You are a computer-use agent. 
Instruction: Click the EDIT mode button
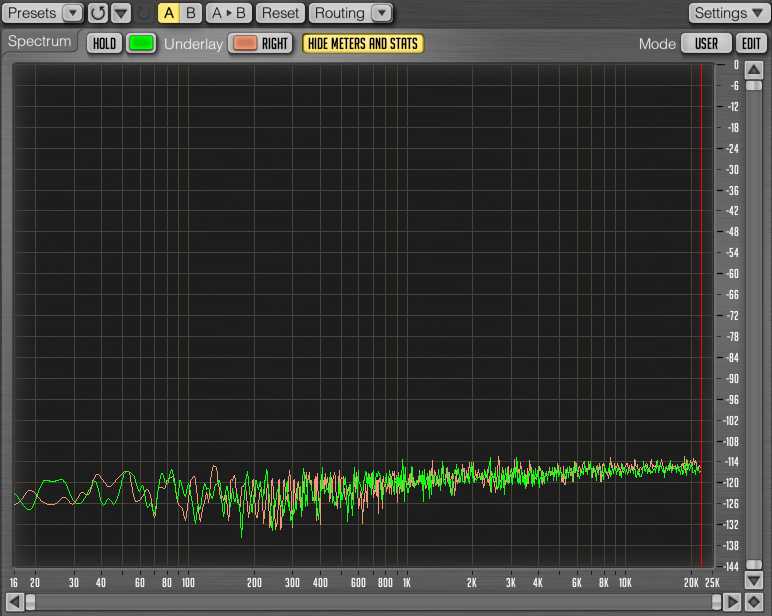point(751,44)
